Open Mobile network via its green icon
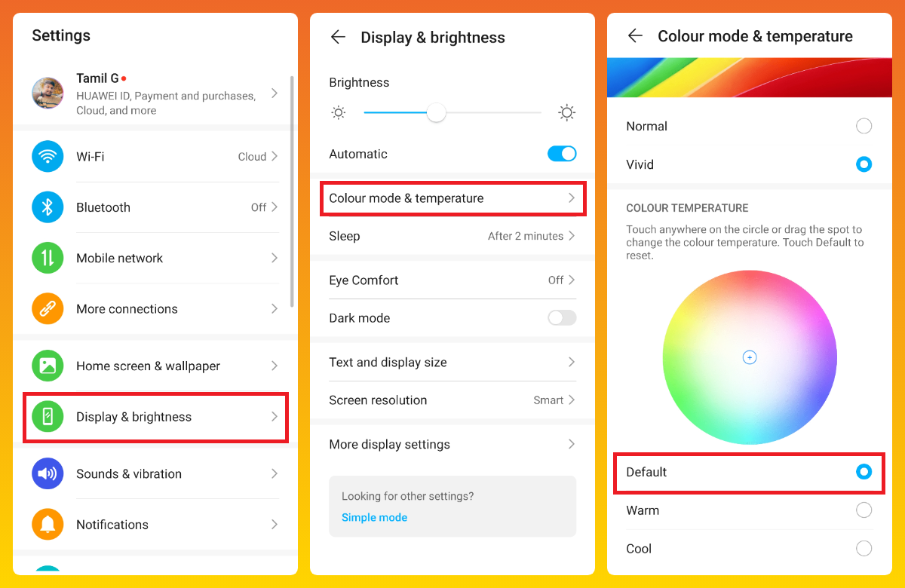Image resolution: width=905 pixels, height=588 pixels. coord(48,258)
